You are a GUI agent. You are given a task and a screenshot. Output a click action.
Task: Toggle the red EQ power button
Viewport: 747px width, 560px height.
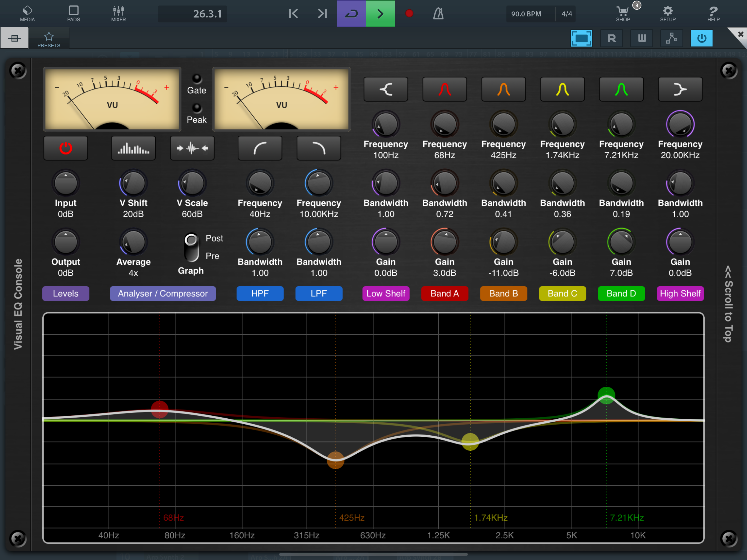coord(66,148)
